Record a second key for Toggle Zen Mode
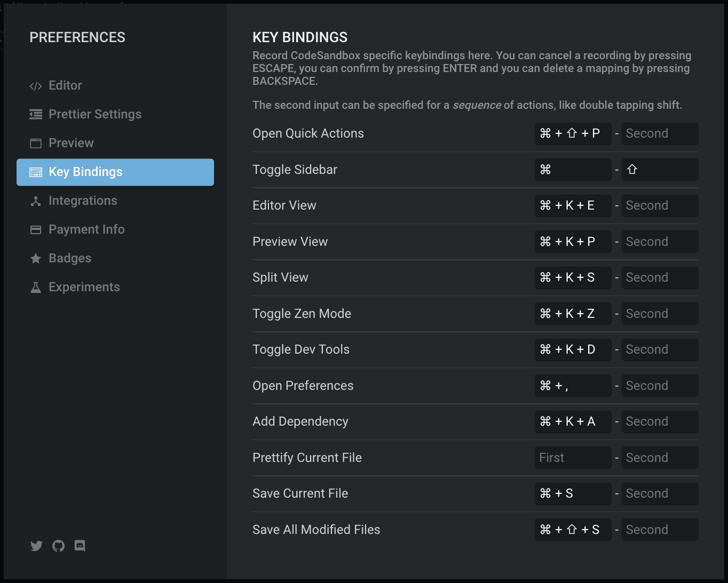Viewport: 728px width, 583px height. pos(660,313)
